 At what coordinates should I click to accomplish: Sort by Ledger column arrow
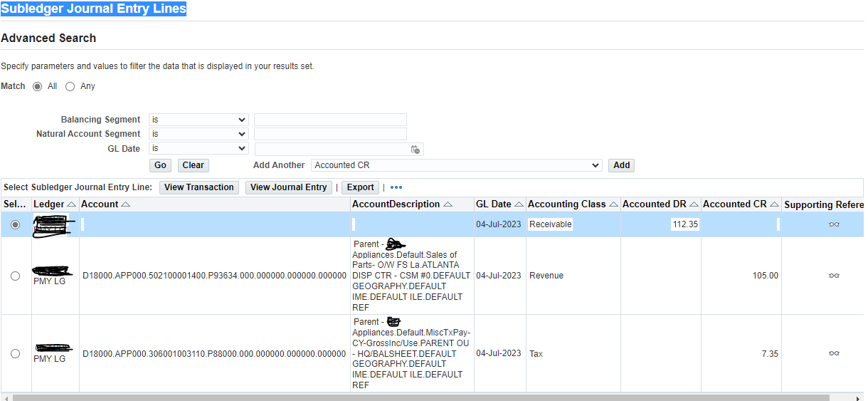(x=71, y=204)
